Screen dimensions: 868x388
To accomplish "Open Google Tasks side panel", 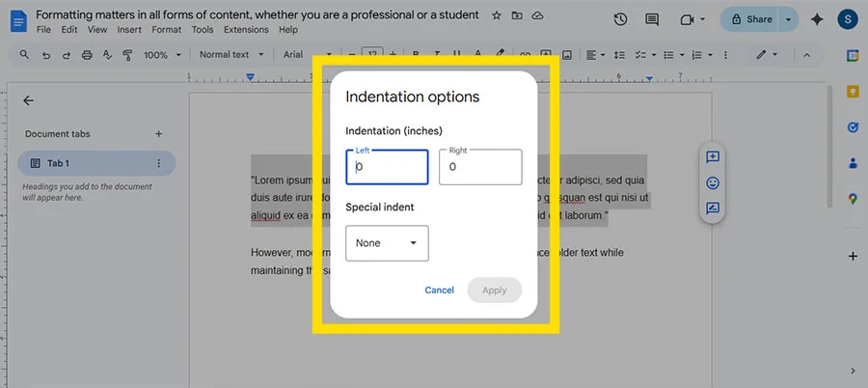I will click(854, 127).
